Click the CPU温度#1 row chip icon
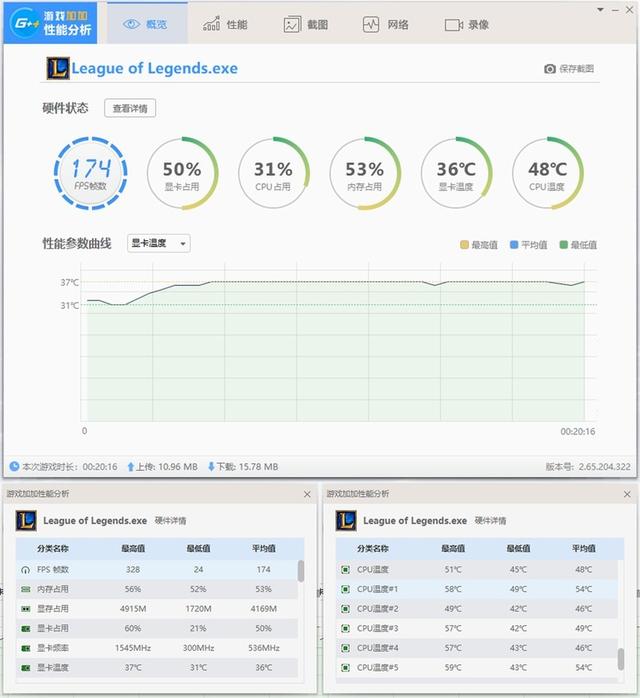640x698 pixels. pyautogui.click(x=345, y=589)
